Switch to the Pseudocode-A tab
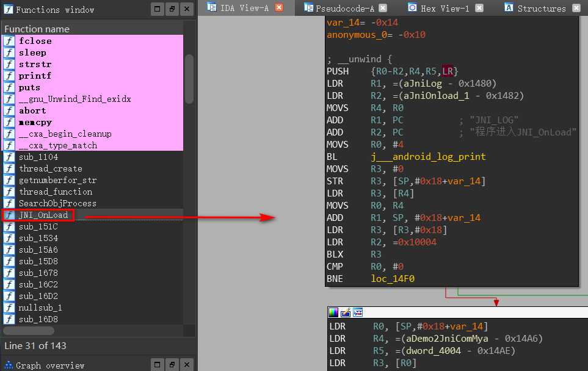 coord(344,9)
